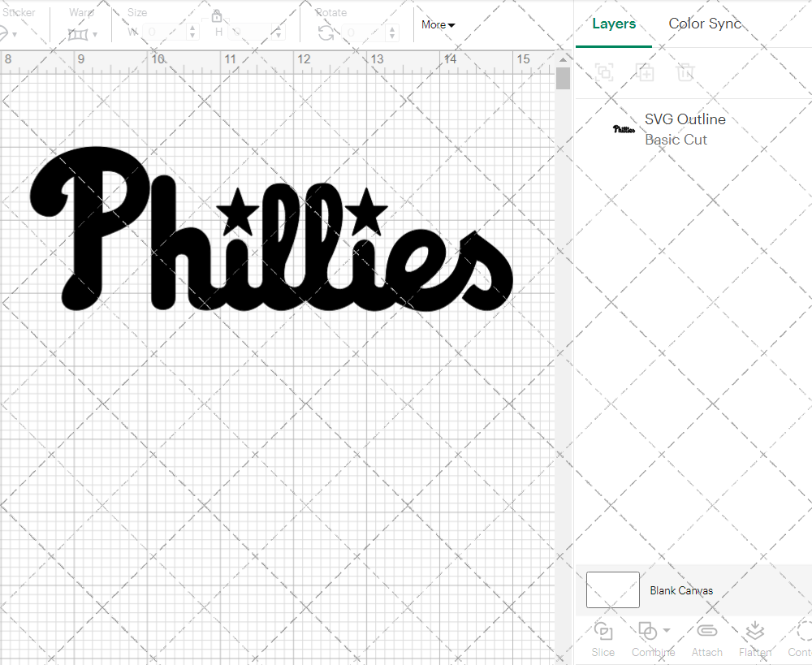Click the canvas vertical scrollbar thumb
Viewport: 812px width, 665px height.
(563, 78)
